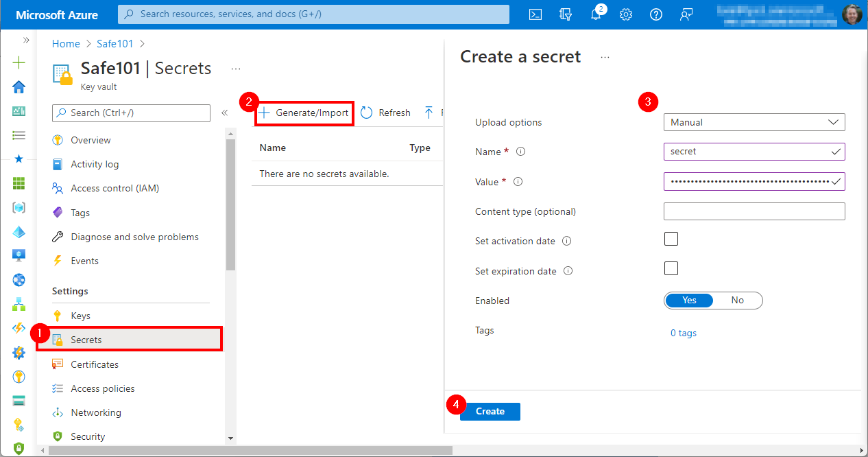Click the resource menu scroll down arrow
The width and height of the screenshot is (868, 457).
point(230,438)
